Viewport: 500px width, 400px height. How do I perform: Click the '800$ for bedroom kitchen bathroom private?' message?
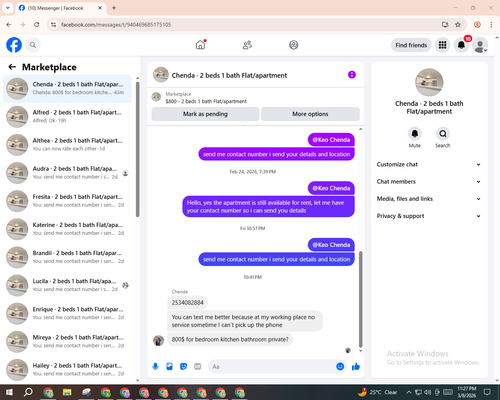coord(230,339)
